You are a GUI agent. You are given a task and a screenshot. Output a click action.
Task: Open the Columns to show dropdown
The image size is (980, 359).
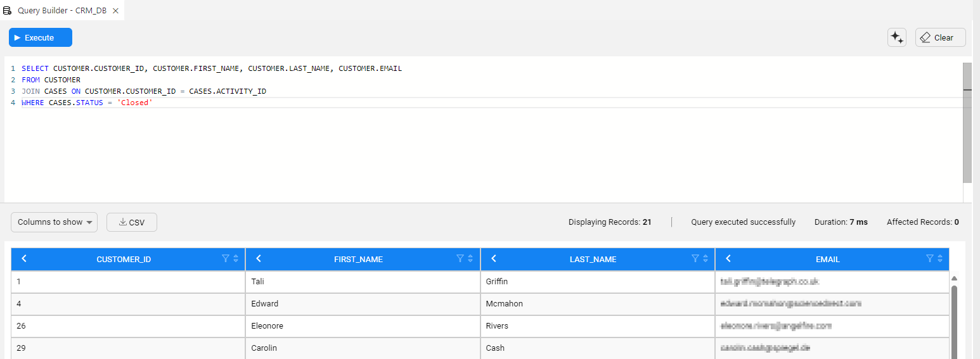tap(54, 222)
